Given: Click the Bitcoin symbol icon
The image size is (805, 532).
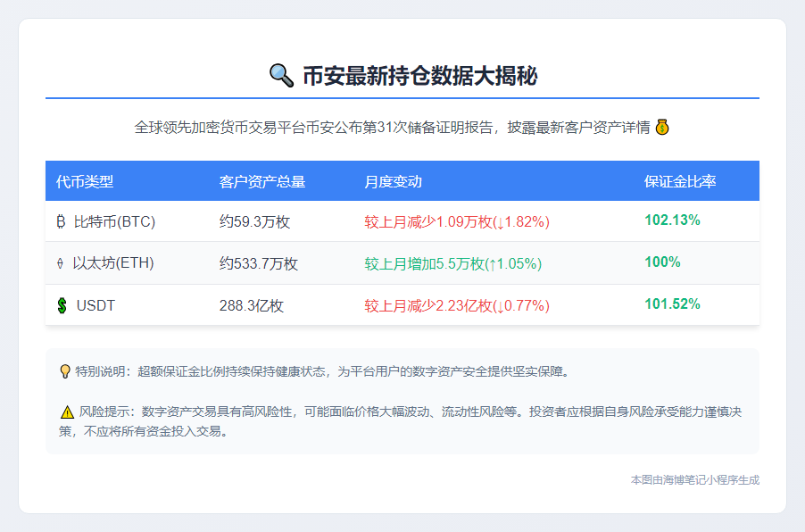Looking at the screenshot, I should point(61,221).
